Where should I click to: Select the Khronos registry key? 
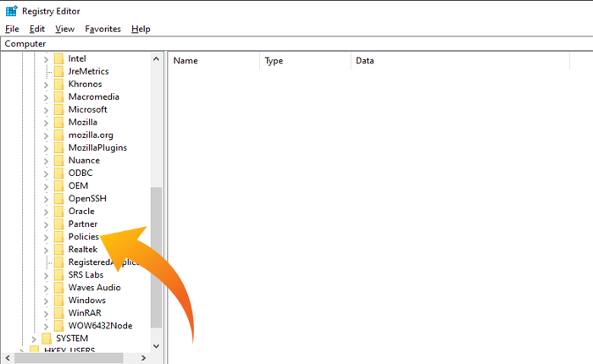[x=85, y=85]
